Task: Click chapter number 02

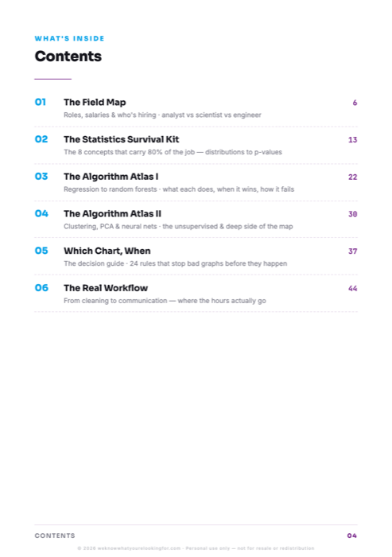Action: (x=41, y=139)
